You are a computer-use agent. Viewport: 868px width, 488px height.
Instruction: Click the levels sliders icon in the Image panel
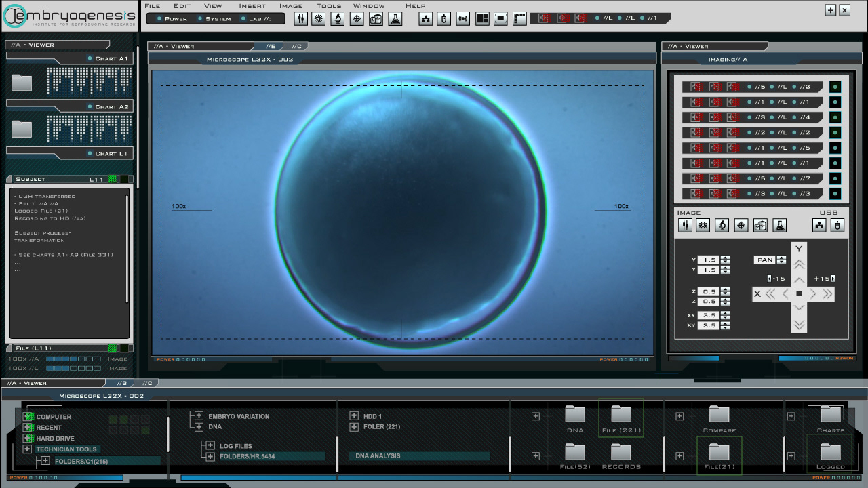(x=685, y=226)
